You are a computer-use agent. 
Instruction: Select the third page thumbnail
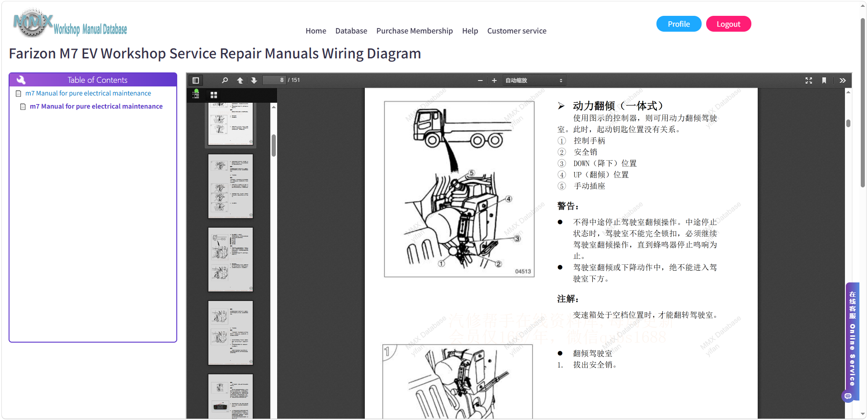231,260
